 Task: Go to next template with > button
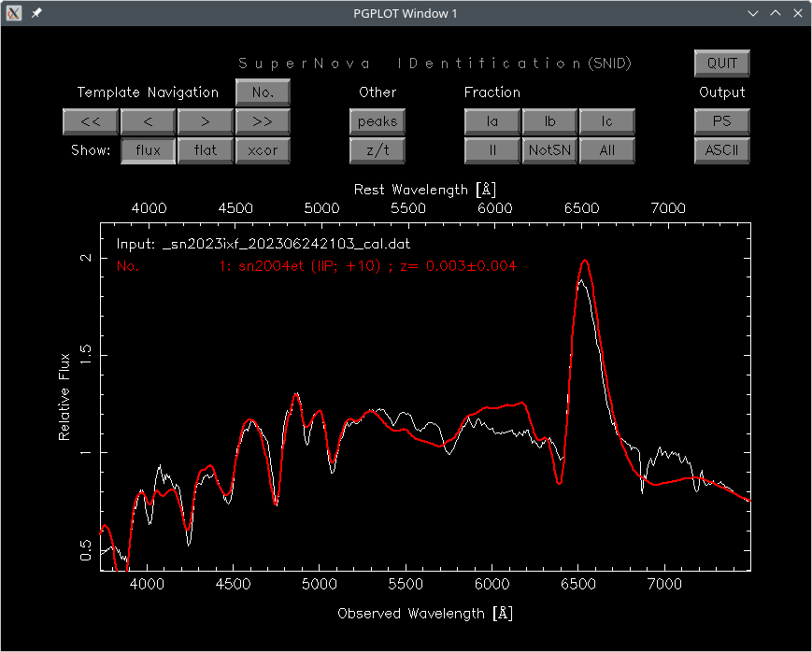click(206, 121)
